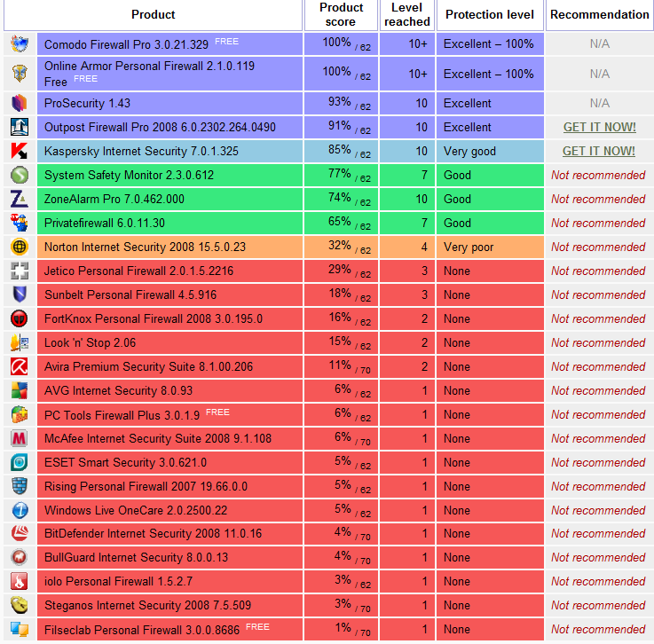Click the Rising Personal Firewall icon
Image resolution: width=654 pixels, height=644 pixels.
pos(20,486)
